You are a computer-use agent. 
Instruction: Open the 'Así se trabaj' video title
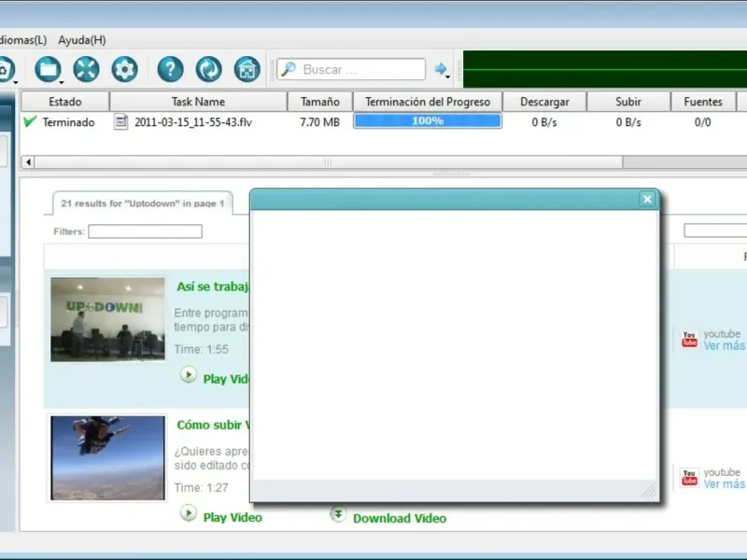click(213, 287)
